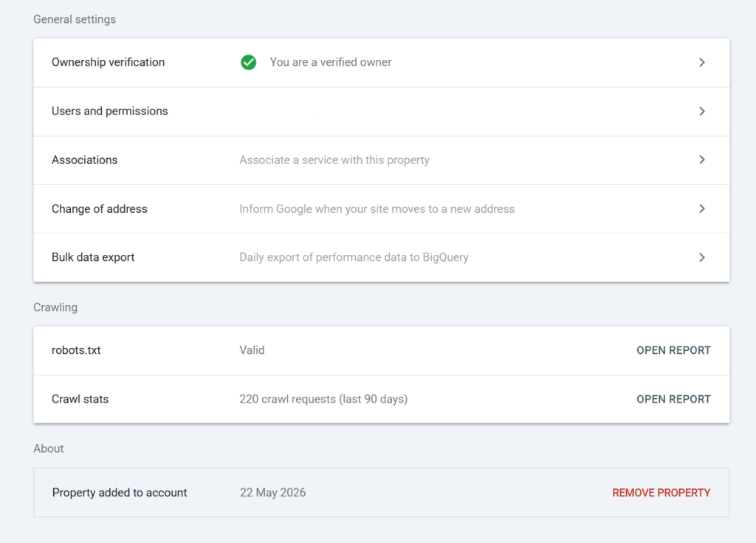Click '220 crawl requests (last 90 days)' text

click(x=323, y=399)
